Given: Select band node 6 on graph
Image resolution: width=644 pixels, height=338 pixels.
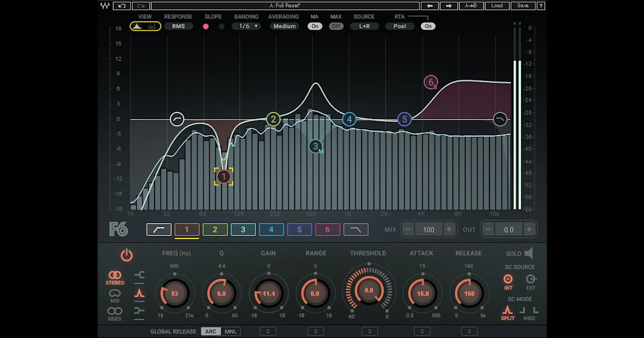Looking at the screenshot, I should [431, 83].
